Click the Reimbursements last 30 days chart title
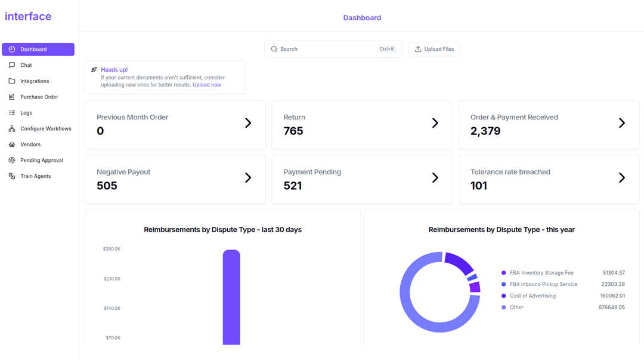Viewport: 644px width, 360px height. tap(222, 230)
